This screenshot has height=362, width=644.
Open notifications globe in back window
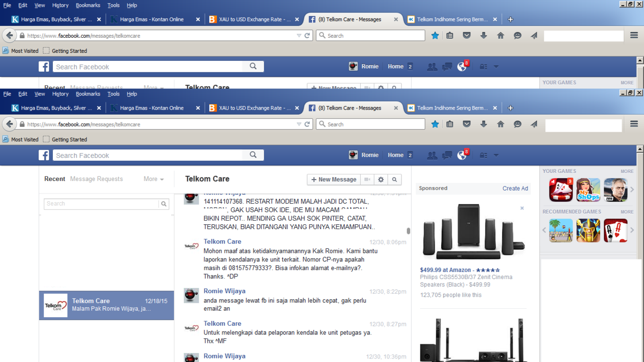click(x=461, y=67)
